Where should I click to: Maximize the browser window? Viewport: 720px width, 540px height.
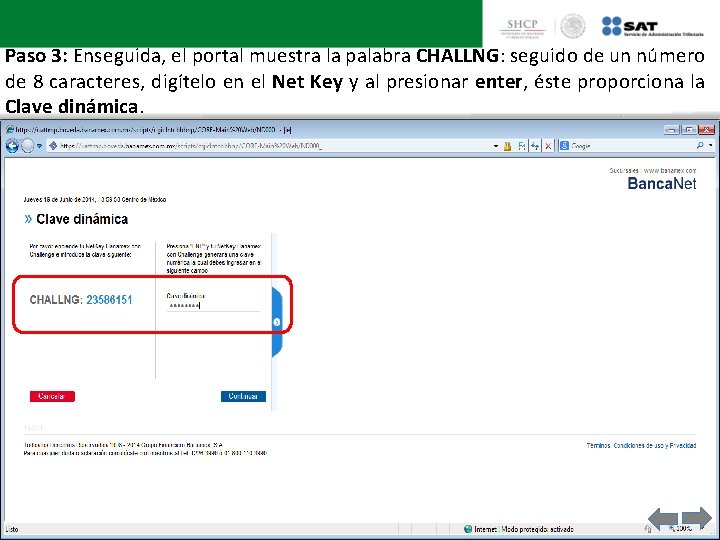(x=689, y=129)
